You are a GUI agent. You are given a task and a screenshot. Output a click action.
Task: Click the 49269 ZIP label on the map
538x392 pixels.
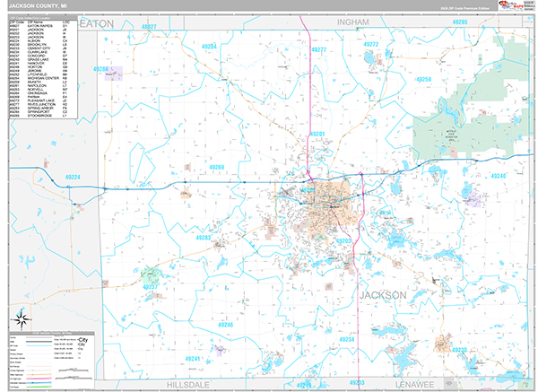[x=216, y=167]
